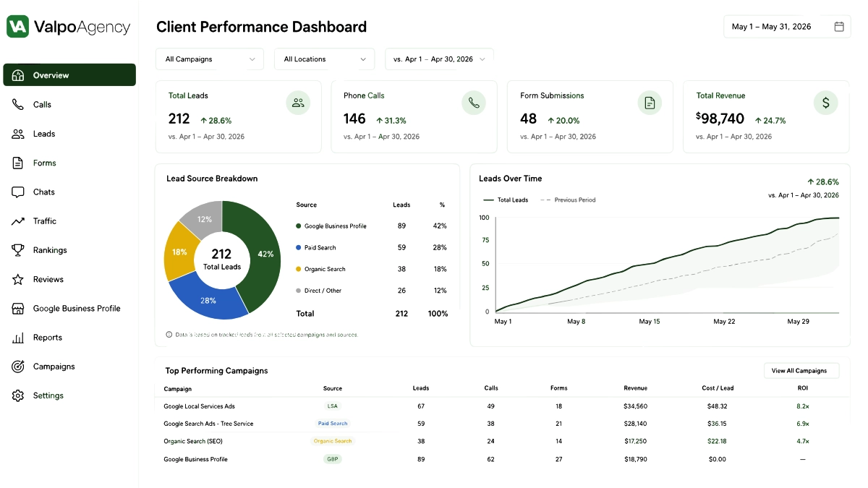
Task: Click the ValpoAgency logo icon
Action: (18, 26)
